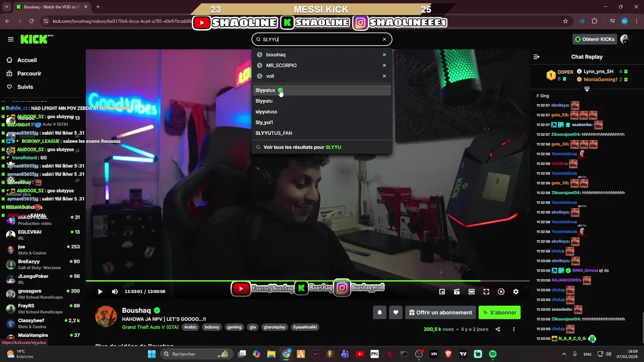Share the video with share icon

pos(498,329)
